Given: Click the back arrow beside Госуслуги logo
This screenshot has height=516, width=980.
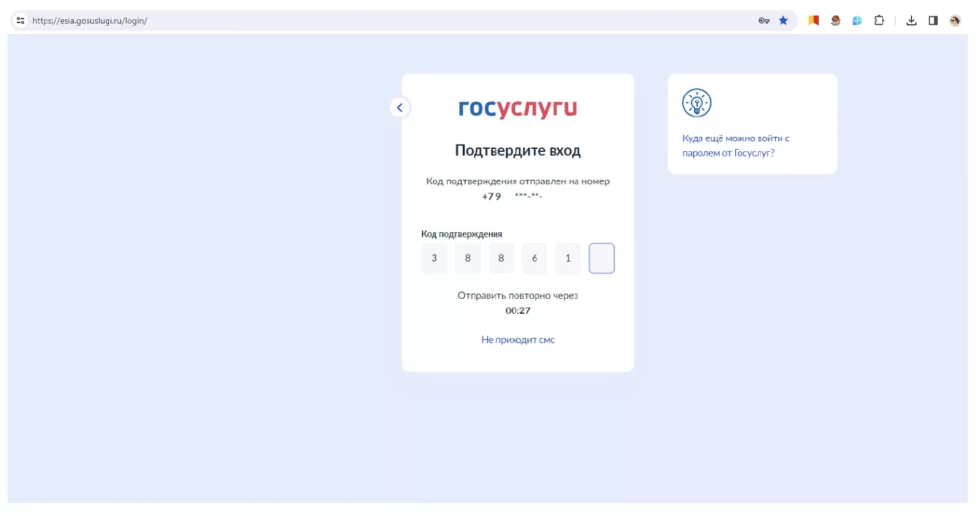Looking at the screenshot, I should [x=400, y=108].
